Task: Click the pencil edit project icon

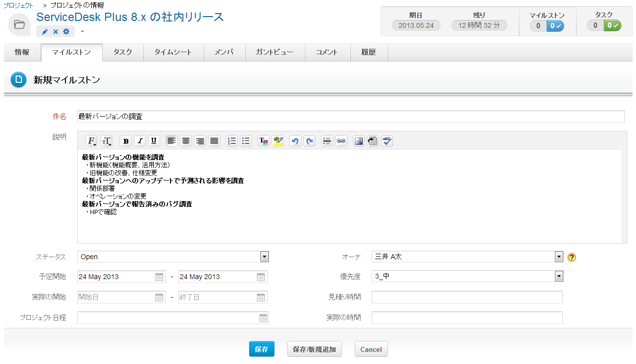Action: pos(44,32)
